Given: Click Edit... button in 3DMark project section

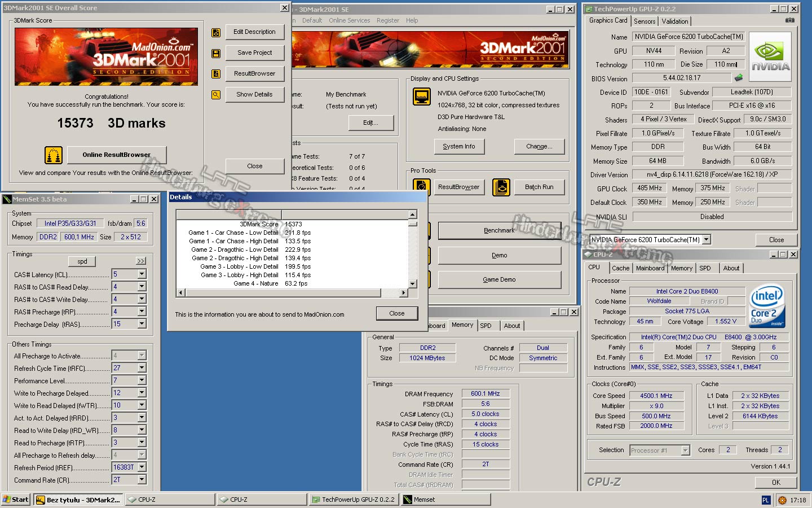Looking at the screenshot, I should [x=371, y=123].
